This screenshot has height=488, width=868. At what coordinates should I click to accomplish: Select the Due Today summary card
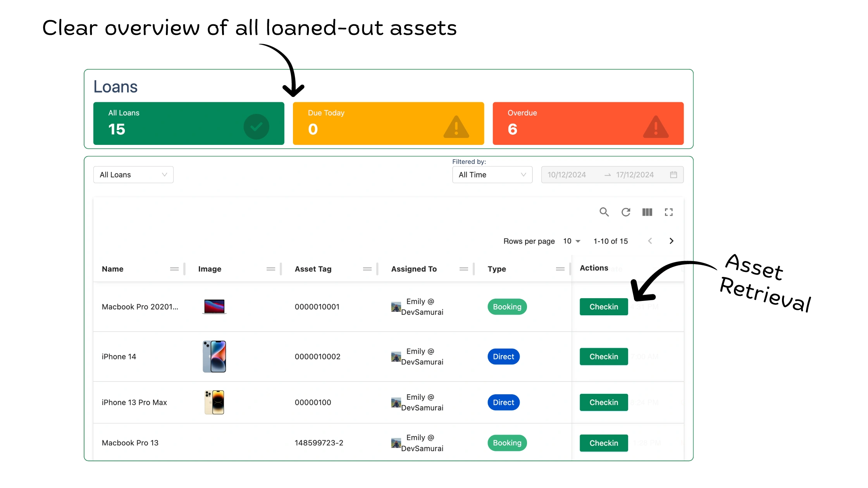click(388, 123)
